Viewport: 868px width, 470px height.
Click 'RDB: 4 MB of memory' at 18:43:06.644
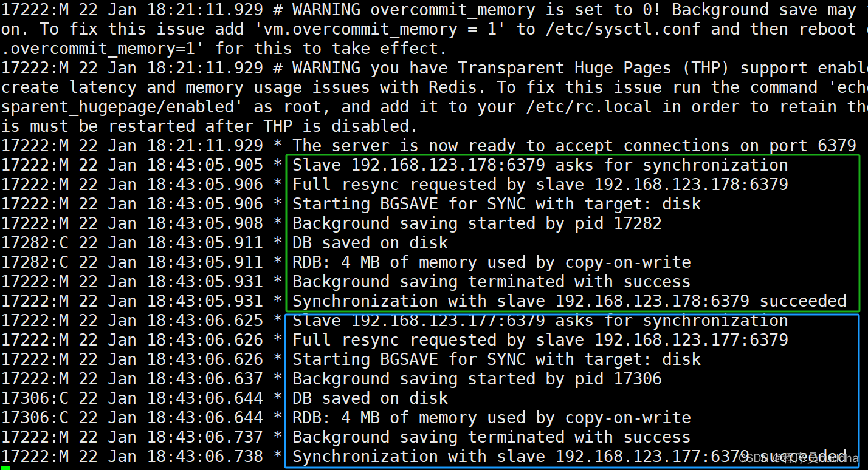pyautogui.click(x=385, y=418)
